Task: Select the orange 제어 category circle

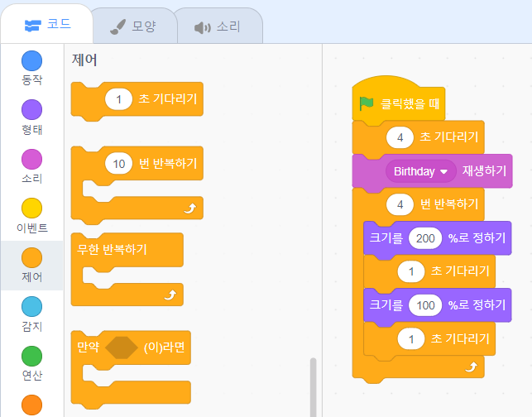Action: pos(32,257)
